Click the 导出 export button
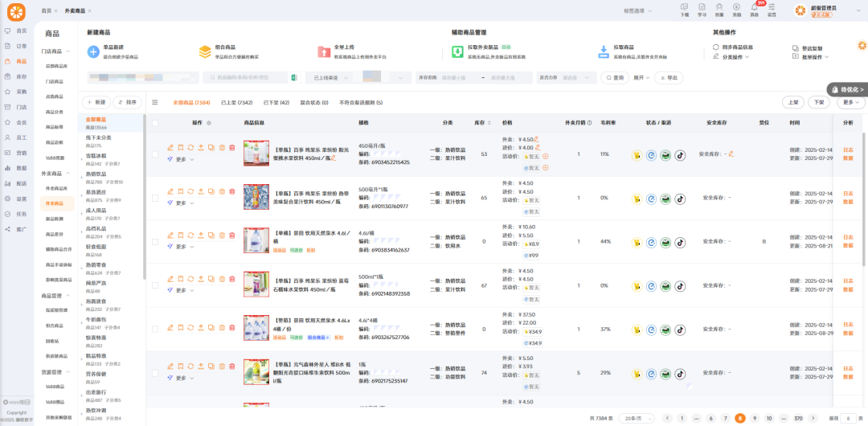The width and height of the screenshot is (868, 426). coord(669,78)
